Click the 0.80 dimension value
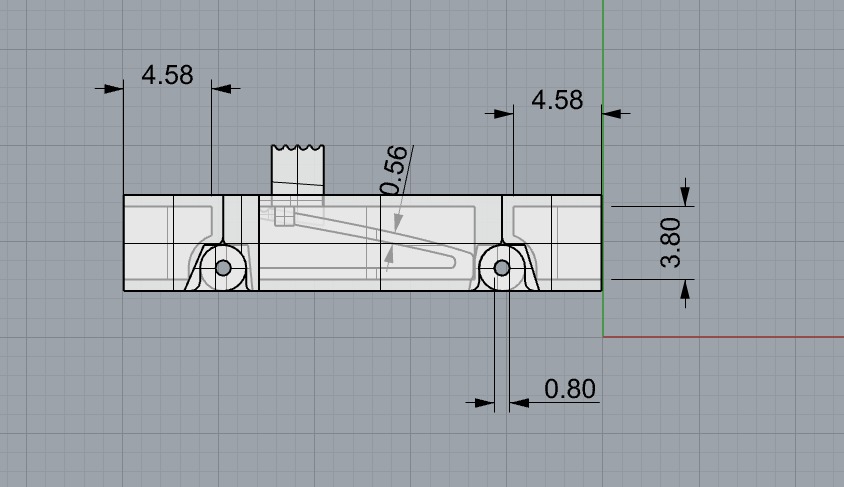This screenshot has width=844, height=487. tap(570, 389)
